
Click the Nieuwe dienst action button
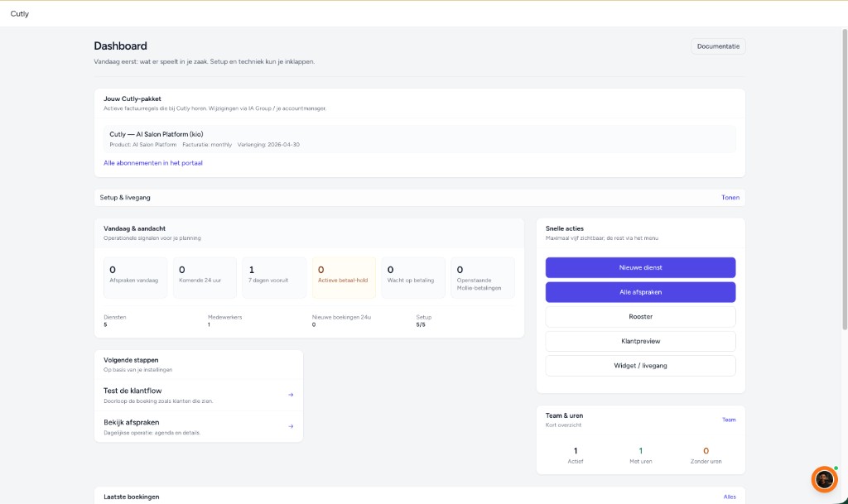[640, 267]
